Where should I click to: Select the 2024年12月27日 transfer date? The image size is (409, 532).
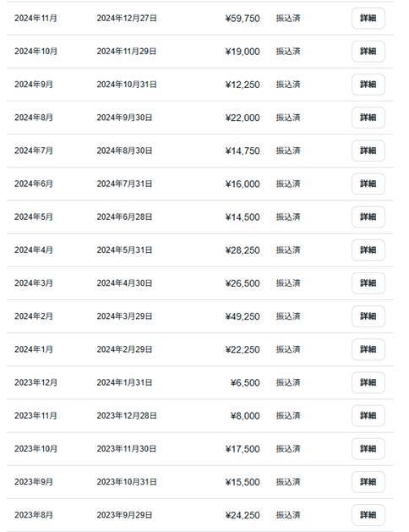(x=127, y=19)
